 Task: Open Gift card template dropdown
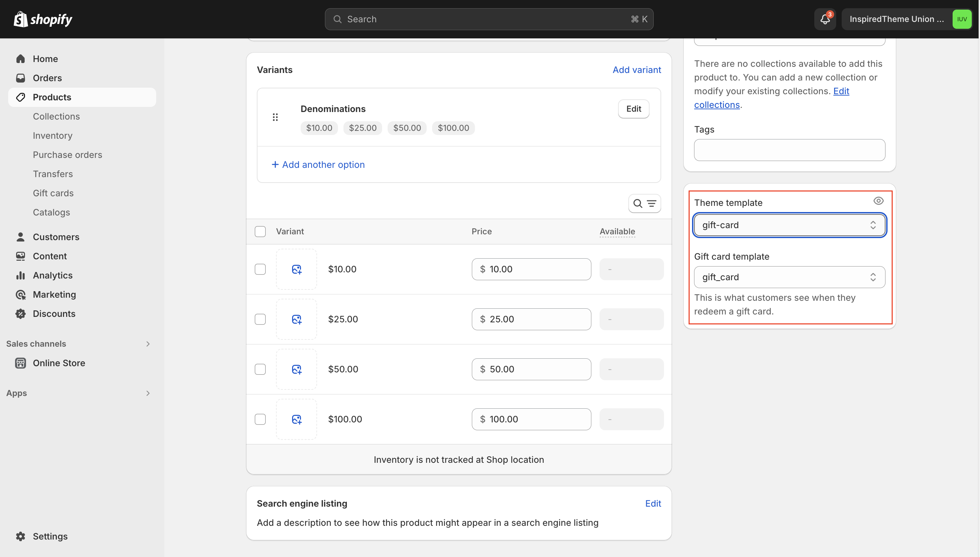[x=789, y=277]
